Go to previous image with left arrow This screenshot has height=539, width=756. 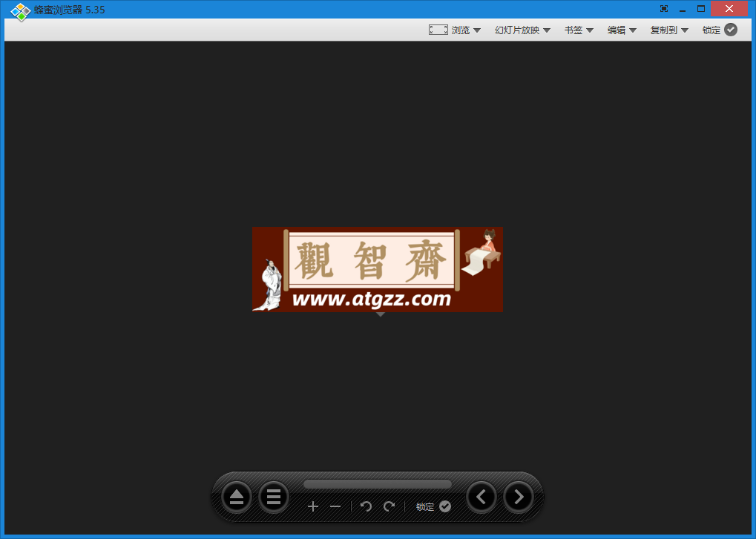[x=481, y=497]
